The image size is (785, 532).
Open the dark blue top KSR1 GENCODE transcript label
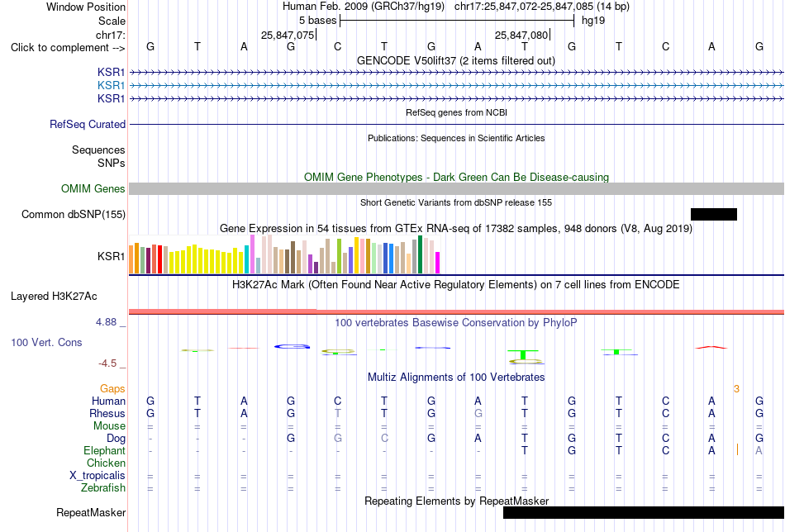(112, 72)
